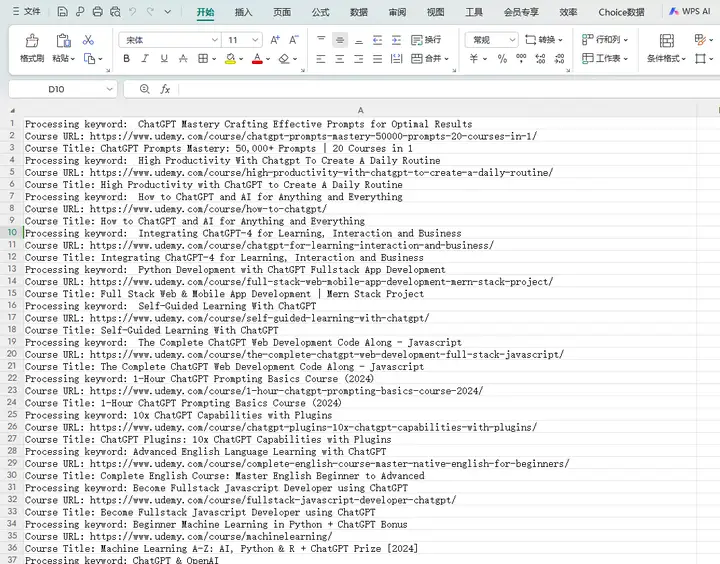Viewport: 720px width, 564px height.
Task: Switch to the View (视图) tab
Action: [x=435, y=12]
